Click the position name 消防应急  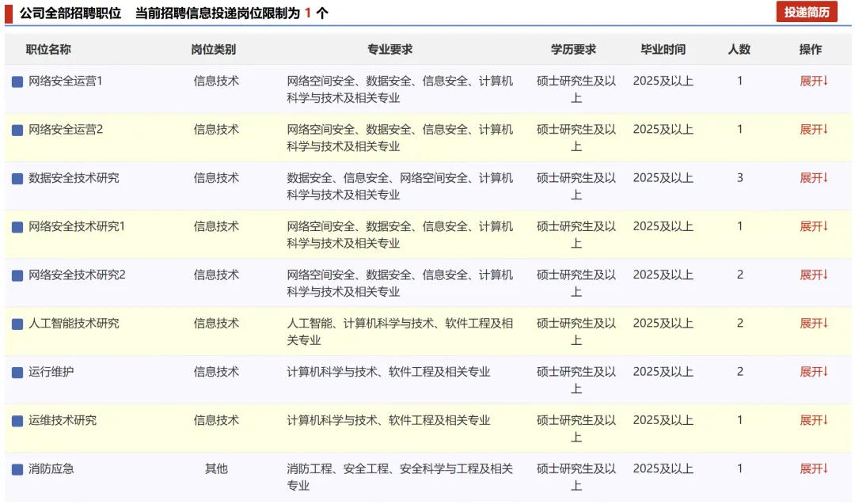tap(51, 468)
